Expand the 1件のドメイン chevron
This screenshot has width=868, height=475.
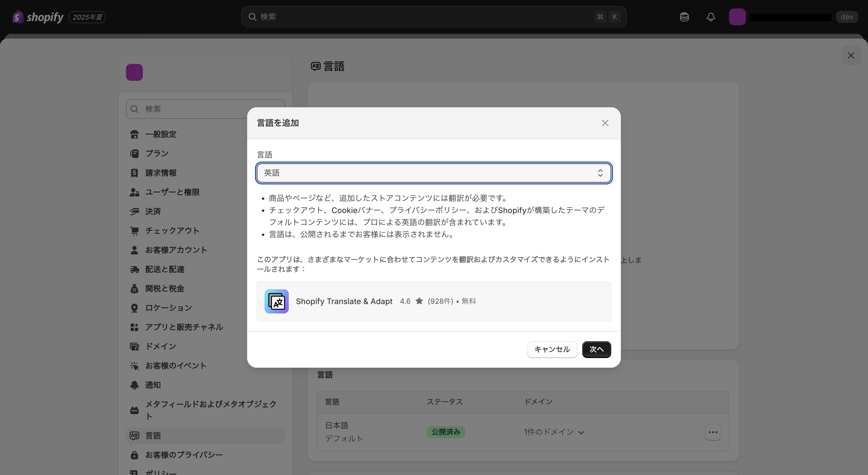581,432
